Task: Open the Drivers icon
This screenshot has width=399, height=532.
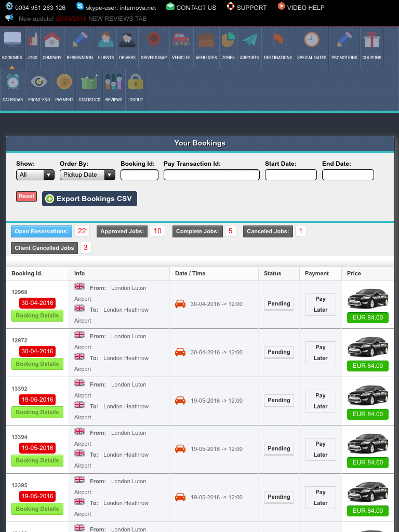Action: coord(127,39)
